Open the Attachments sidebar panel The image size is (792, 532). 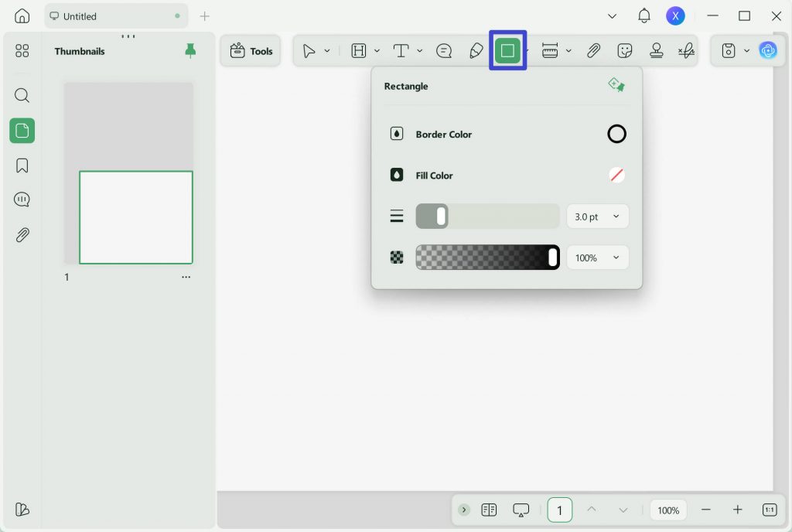tap(22, 235)
